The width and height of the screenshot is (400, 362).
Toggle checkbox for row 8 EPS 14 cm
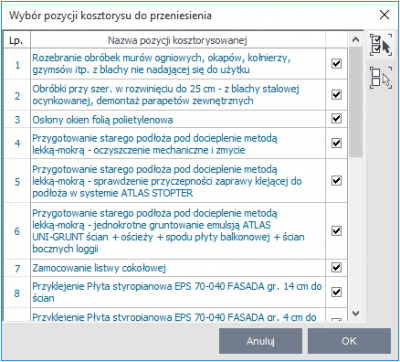tap(336, 292)
